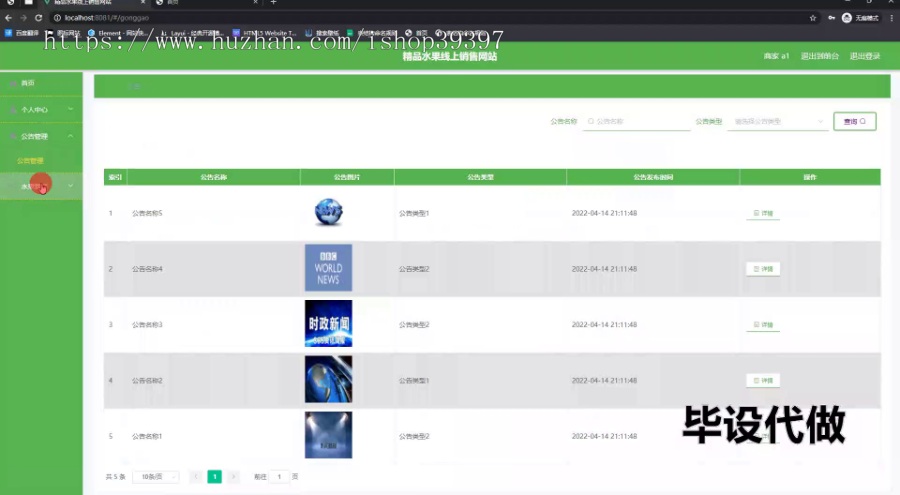
Task: Click the search icon in the 公告名称 field
Action: 591,121
